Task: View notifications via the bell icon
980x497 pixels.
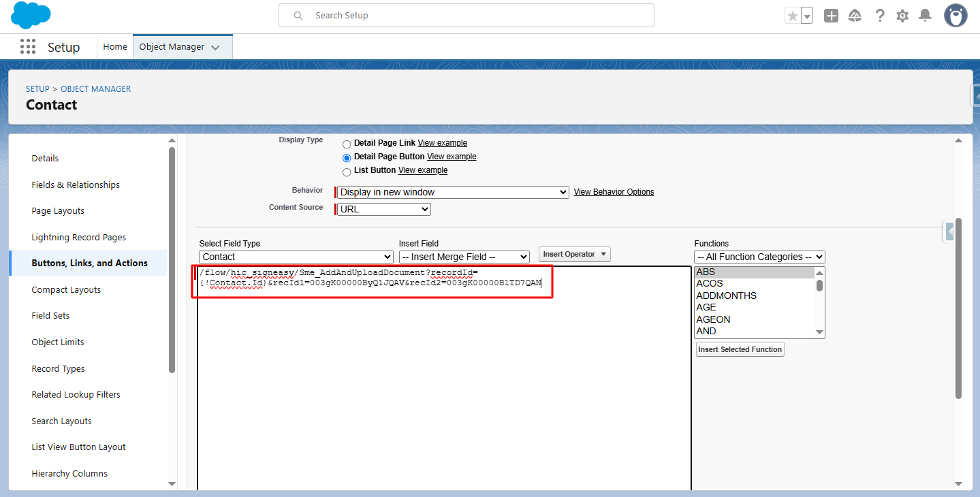Action: [x=925, y=16]
